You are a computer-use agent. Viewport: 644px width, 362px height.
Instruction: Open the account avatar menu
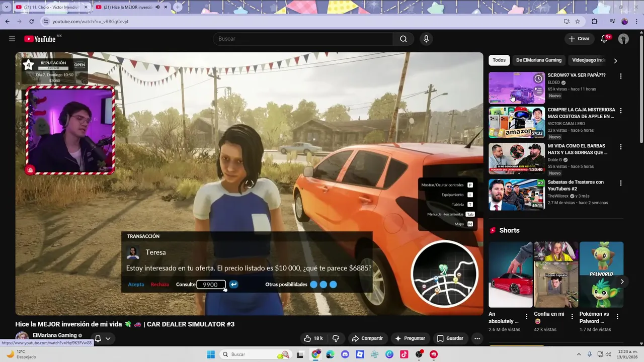point(623,39)
